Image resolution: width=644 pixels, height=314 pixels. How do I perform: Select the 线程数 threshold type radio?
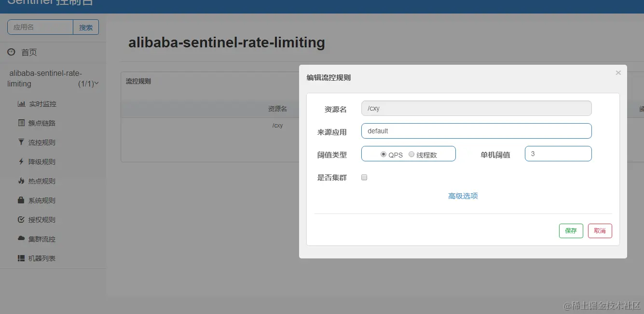411,154
